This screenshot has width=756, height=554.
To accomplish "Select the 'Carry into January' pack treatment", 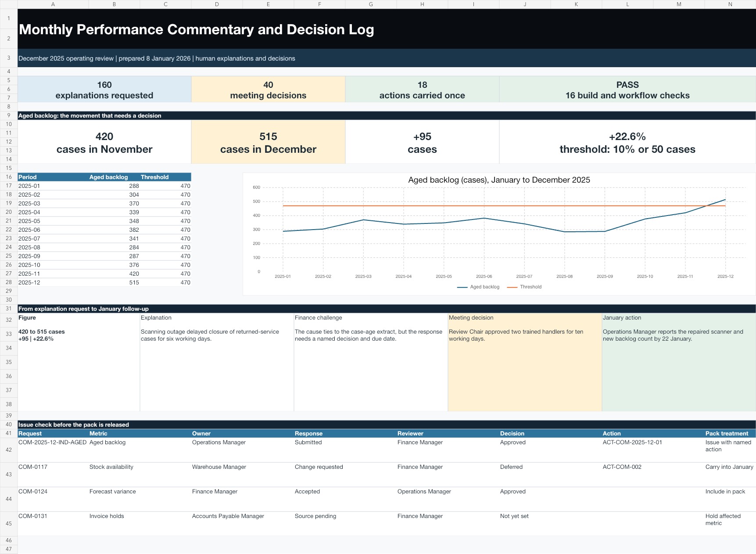I will click(x=730, y=475).
